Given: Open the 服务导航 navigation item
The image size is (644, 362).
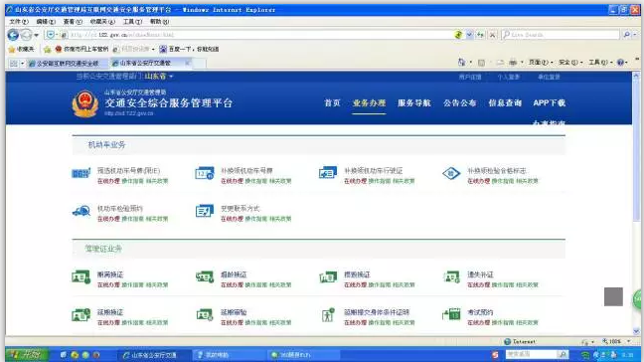Looking at the screenshot, I should [414, 103].
